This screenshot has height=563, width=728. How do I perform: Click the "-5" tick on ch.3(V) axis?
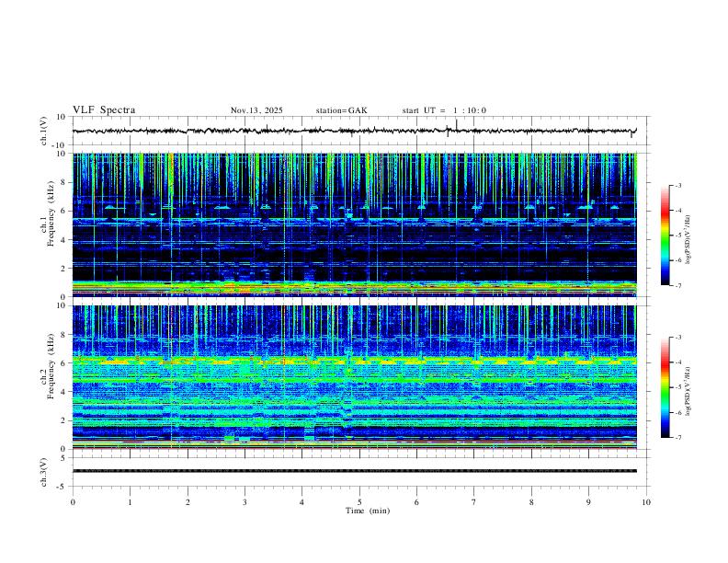(x=62, y=487)
